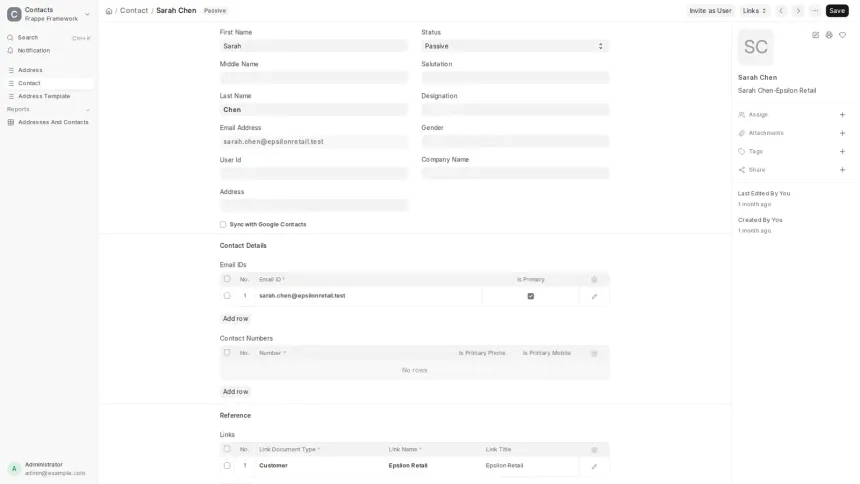Collapse the Reports sidebar section
Image resolution: width=860 pixels, height=484 pixels.
coord(87,110)
